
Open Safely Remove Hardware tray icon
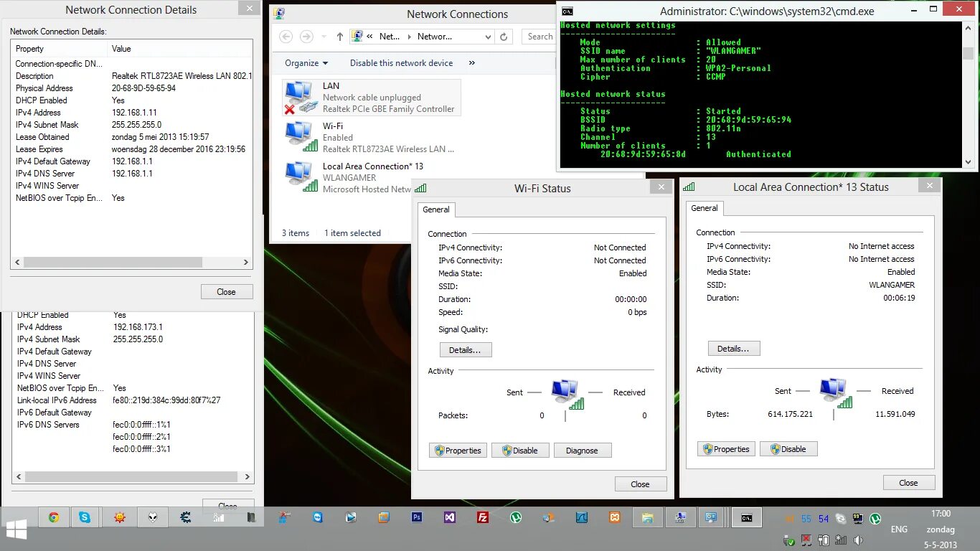point(788,540)
